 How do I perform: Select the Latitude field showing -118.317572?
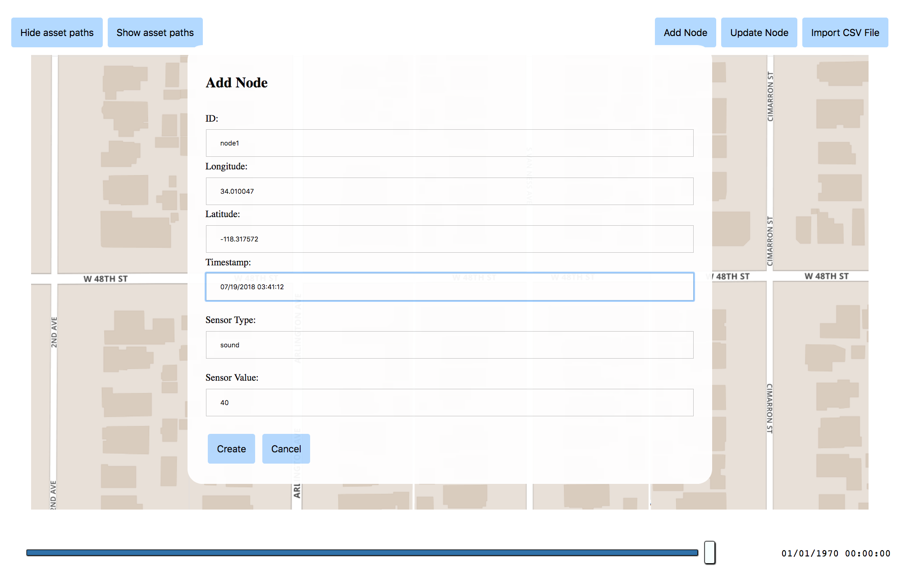(x=449, y=239)
